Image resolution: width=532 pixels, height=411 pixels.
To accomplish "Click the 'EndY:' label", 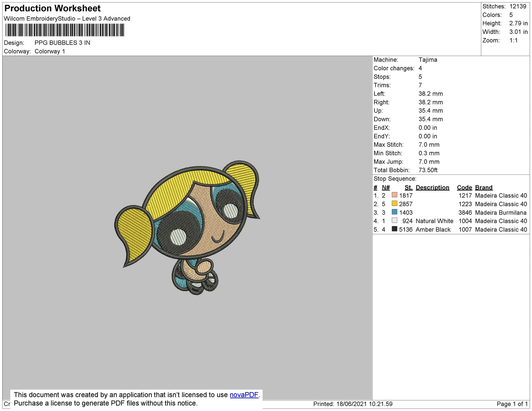I will [382, 136].
